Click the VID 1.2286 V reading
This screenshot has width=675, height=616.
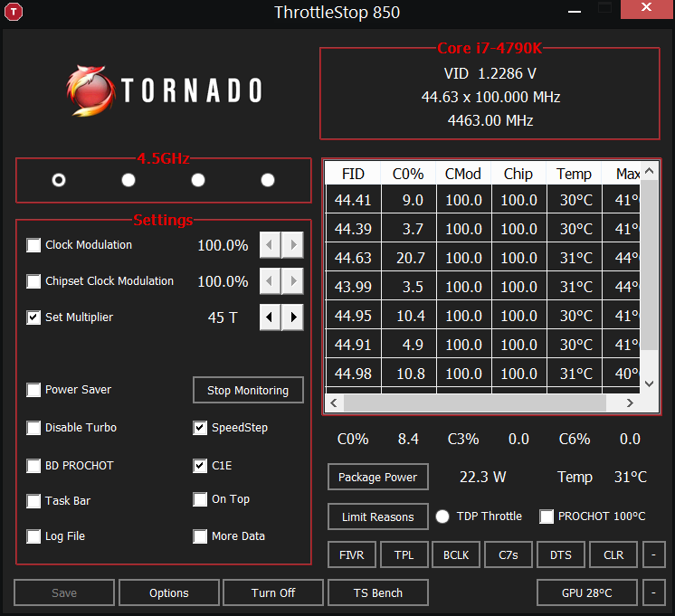tap(490, 73)
